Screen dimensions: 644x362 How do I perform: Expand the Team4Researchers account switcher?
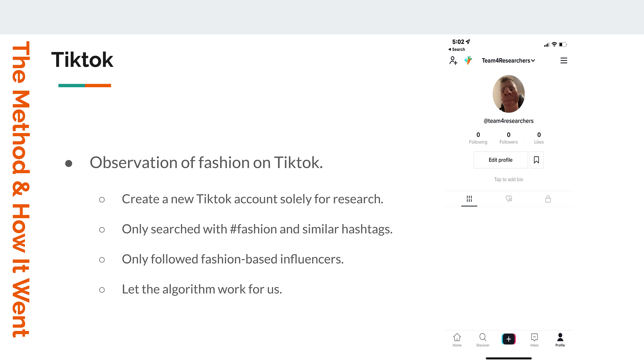tap(508, 61)
